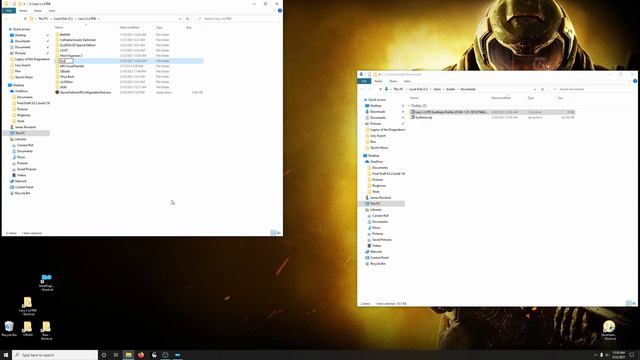Open Task View from the taskbar
This screenshot has height=360, width=640.
pyautogui.click(x=116, y=355)
